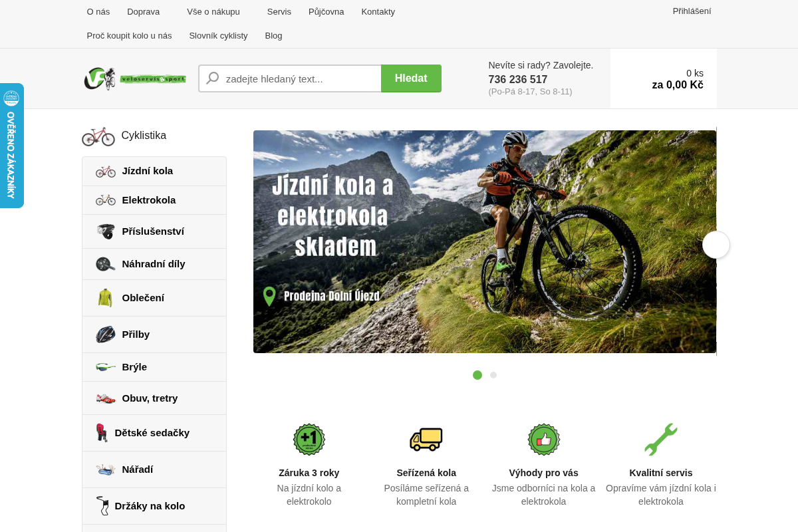Click the Náhradní díly crankset icon

click(x=106, y=264)
